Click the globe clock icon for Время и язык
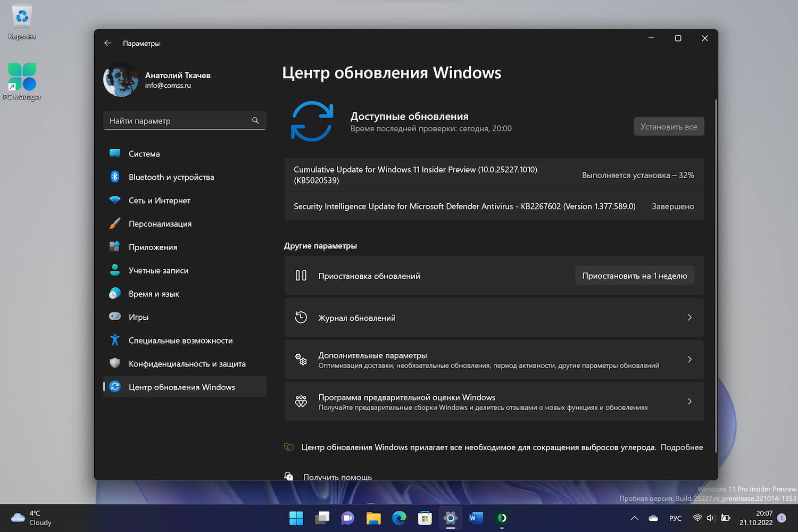The width and height of the screenshot is (798, 532). [x=115, y=293]
